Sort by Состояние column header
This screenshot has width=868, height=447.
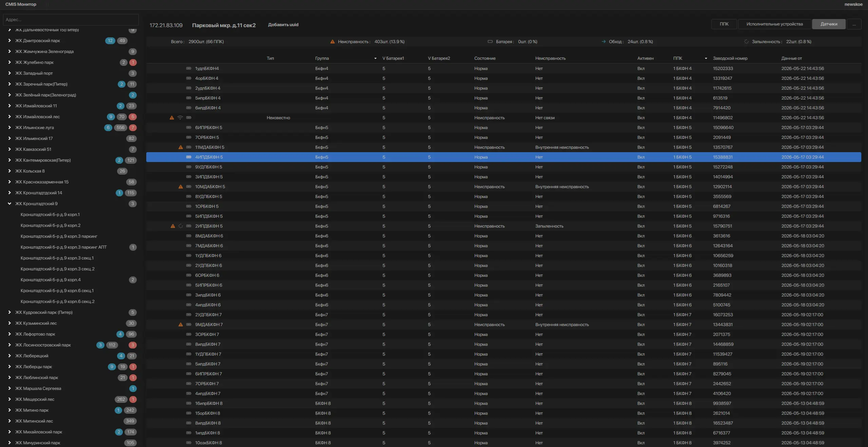(485, 58)
